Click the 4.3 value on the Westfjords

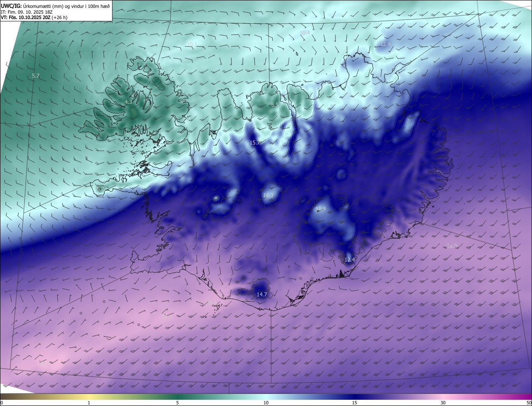128,102
